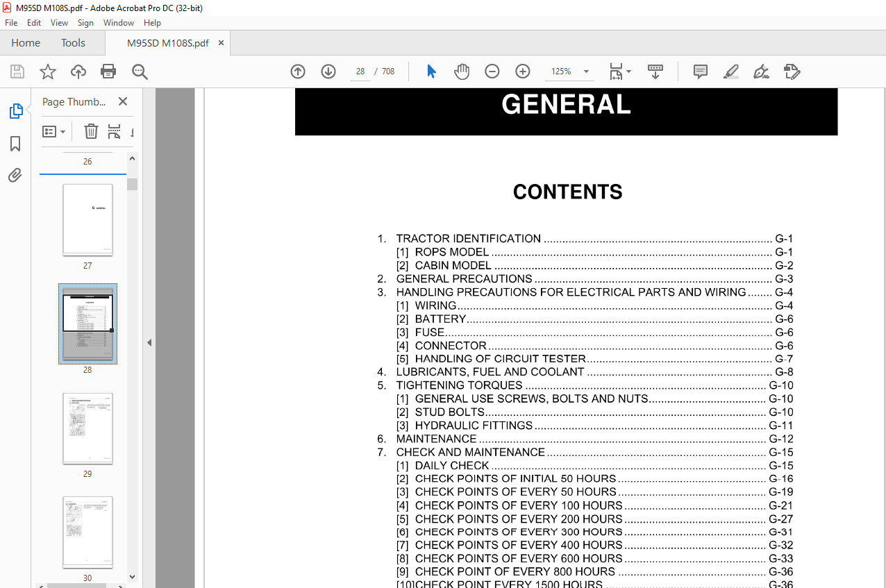Click TIGHTENING TORQUES contents entry
886x588 pixels.
pos(585,385)
